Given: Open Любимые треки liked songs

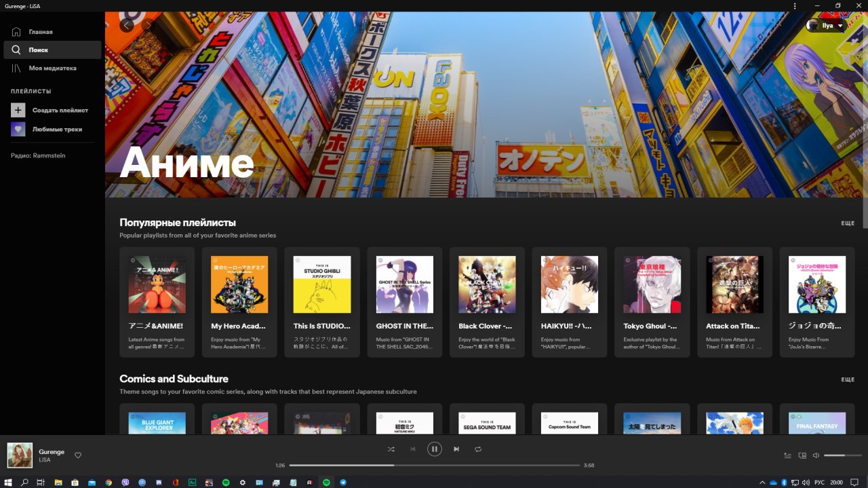Looking at the screenshot, I should coord(52,129).
